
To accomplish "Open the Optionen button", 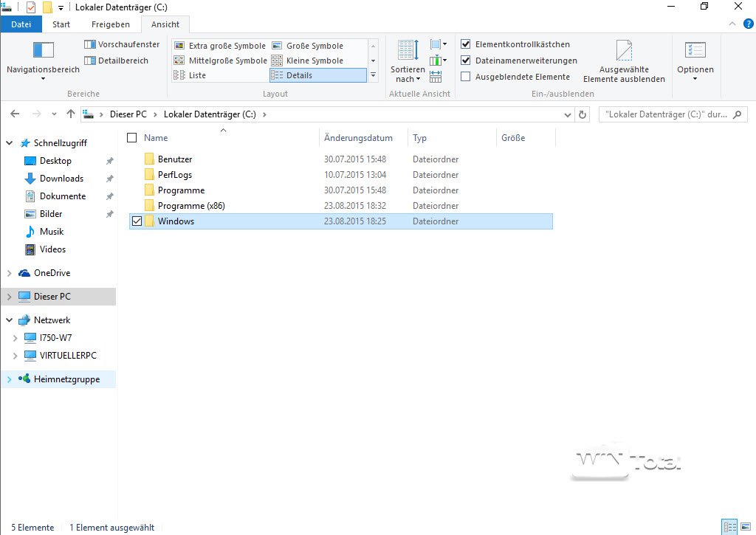I will click(695, 61).
